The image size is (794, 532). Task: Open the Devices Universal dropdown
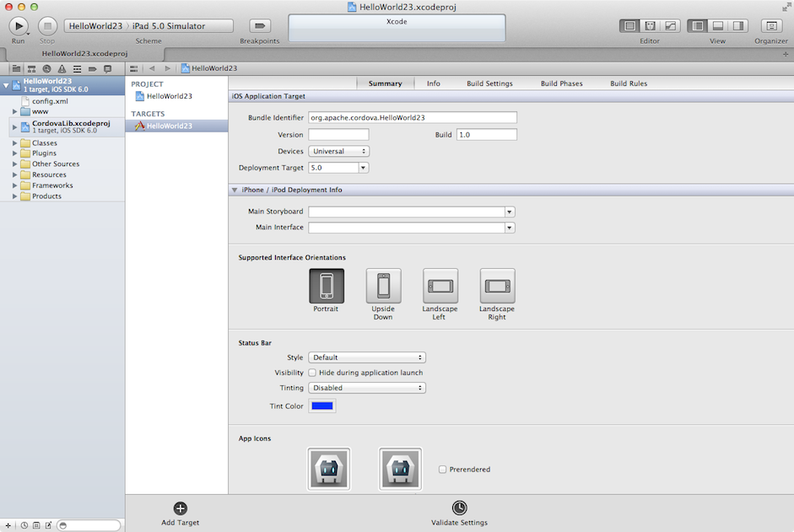point(339,151)
